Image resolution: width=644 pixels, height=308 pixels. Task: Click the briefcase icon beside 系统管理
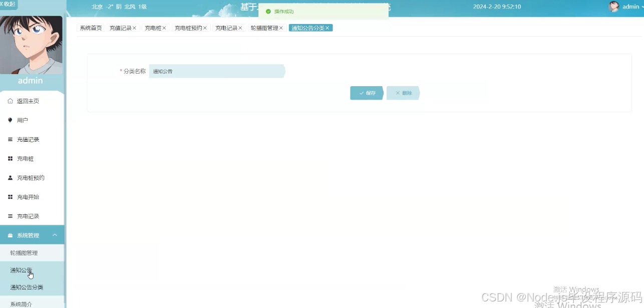click(10, 235)
